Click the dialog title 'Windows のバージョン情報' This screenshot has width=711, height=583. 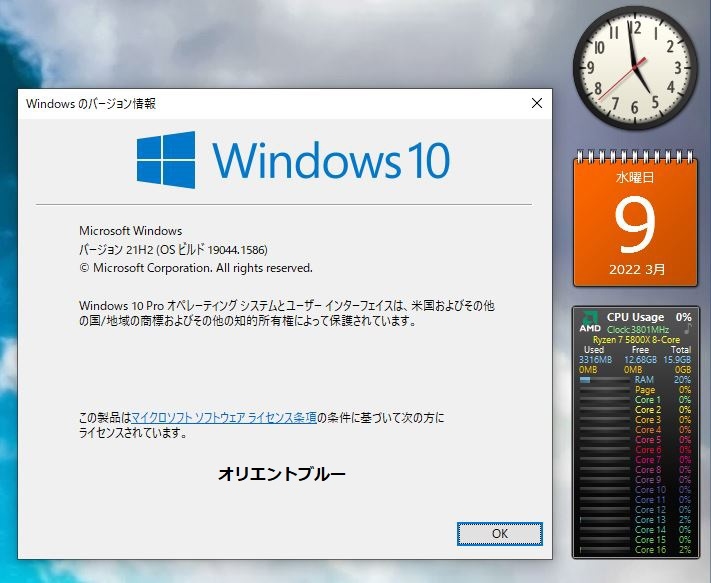(91, 104)
